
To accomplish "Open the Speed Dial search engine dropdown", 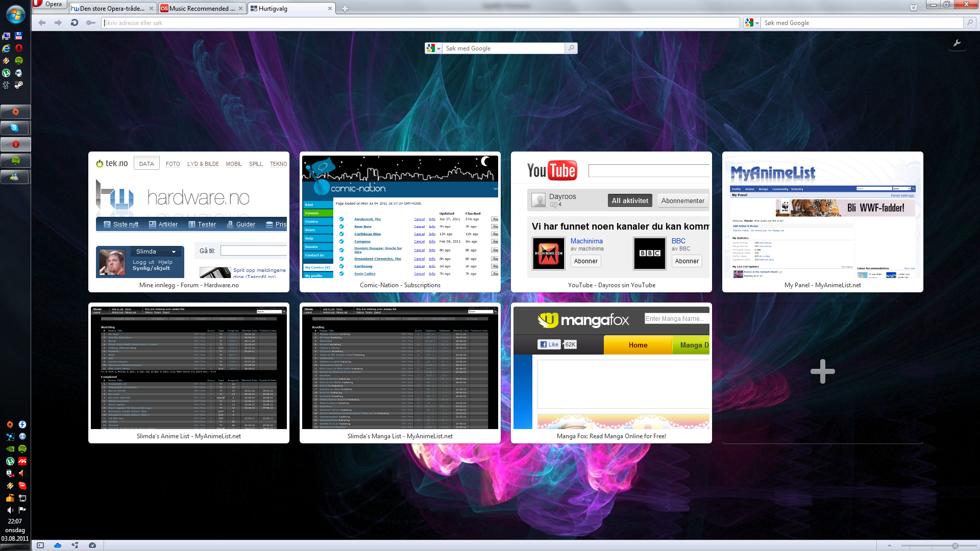I will click(x=433, y=48).
